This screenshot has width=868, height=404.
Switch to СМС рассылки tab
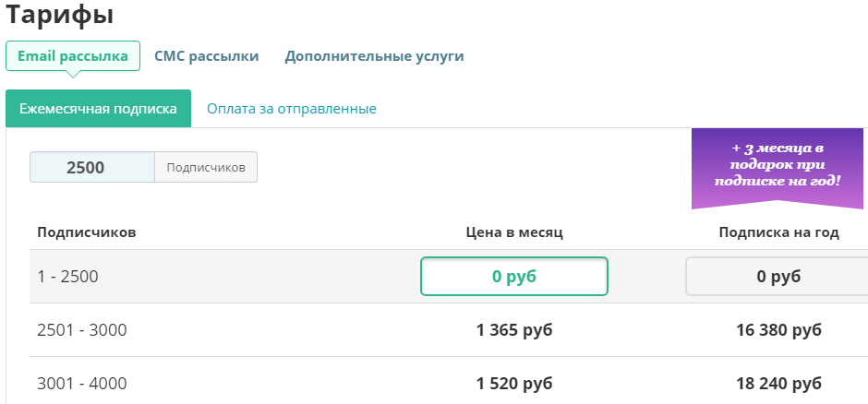pyautogui.click(x=206, y=56)
